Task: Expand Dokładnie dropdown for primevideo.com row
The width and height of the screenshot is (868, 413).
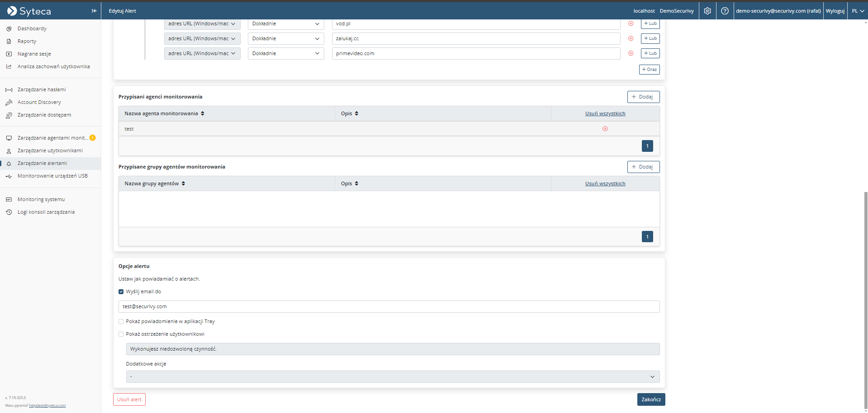Action: [285, 53]
